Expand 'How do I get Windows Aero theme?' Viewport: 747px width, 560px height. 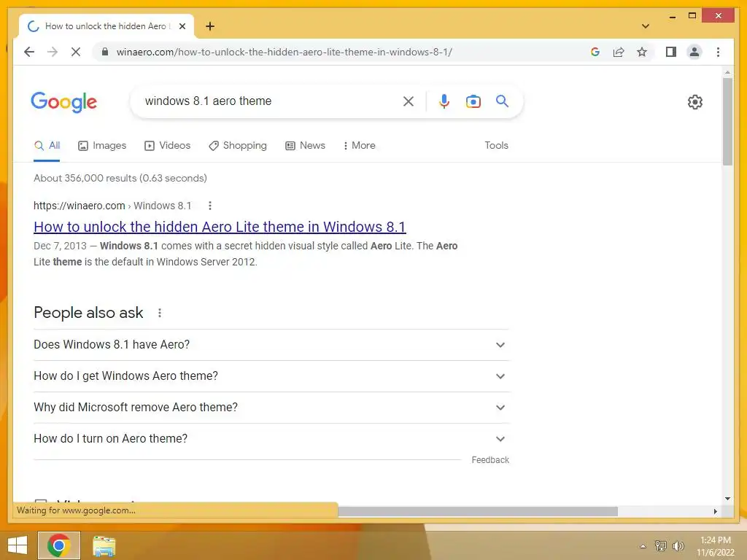pyautogui.click(x=271, y=376)
